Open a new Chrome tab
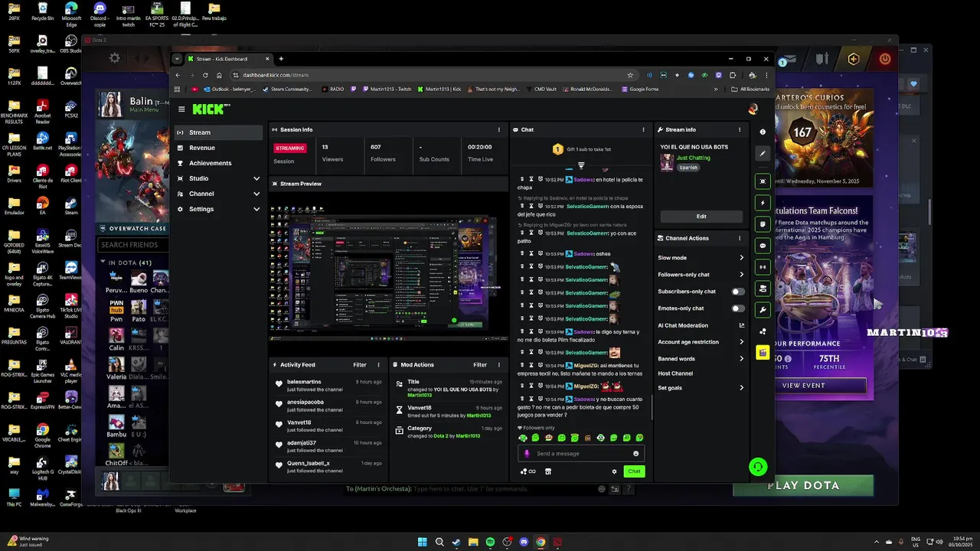This screenshot has width=980, height=551. 281,59
